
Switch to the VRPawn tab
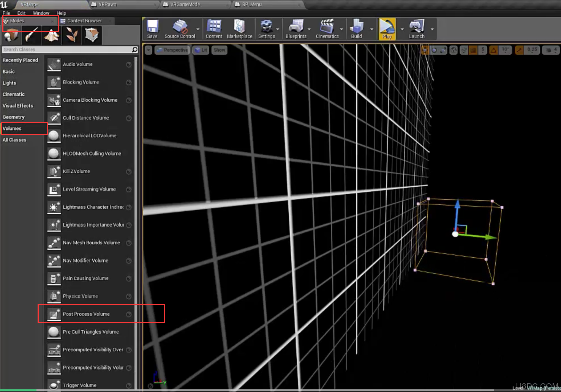coord(123,5)
